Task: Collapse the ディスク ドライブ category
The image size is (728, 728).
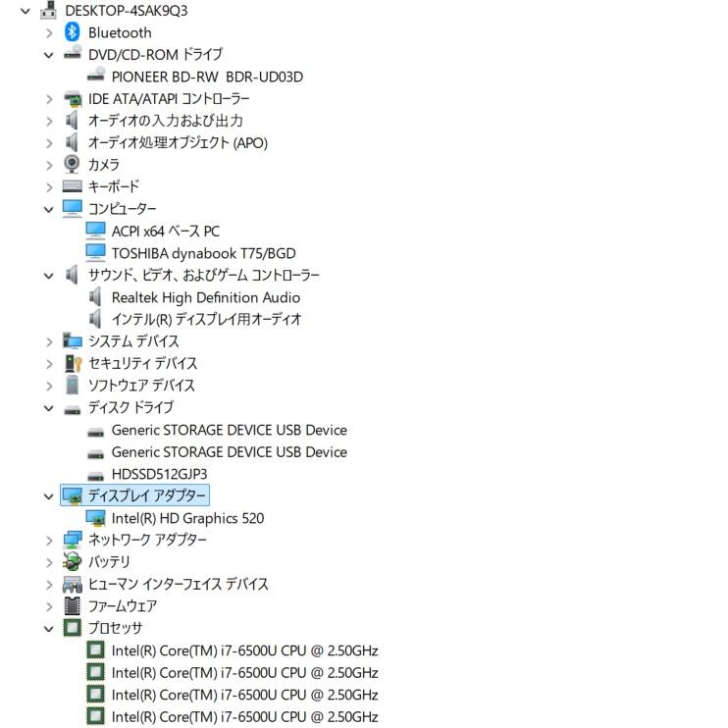Action: 49,408
